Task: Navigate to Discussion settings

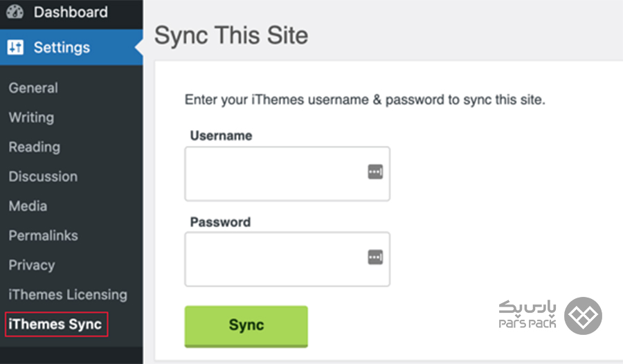Action: (44, 176)
